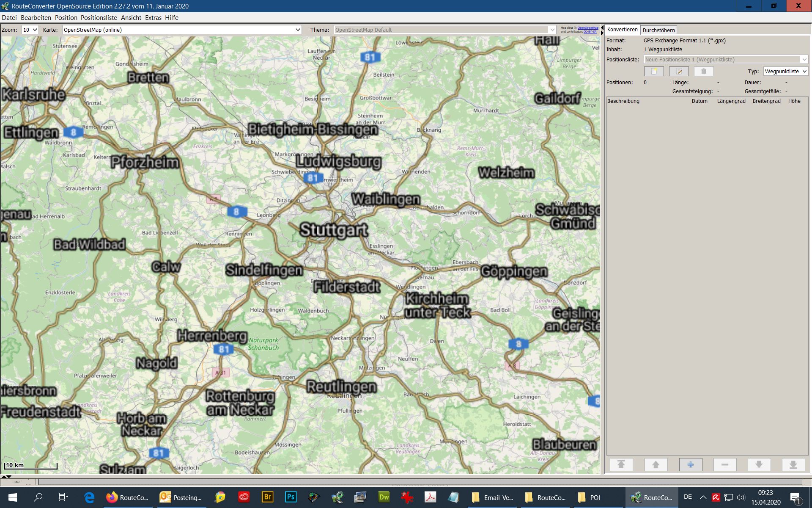Open the Extras menu
Screen dimensions: 812x508
[153, 18]
